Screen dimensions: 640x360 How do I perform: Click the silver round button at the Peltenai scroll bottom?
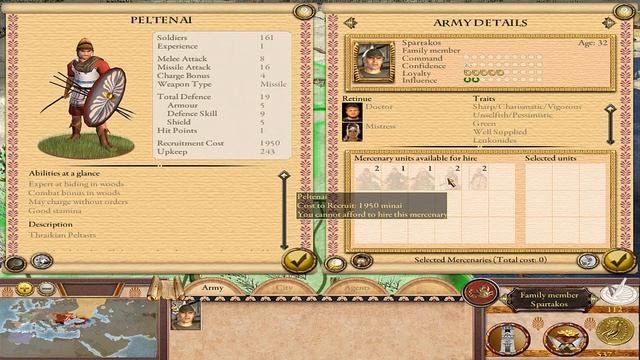pos(42,261)
